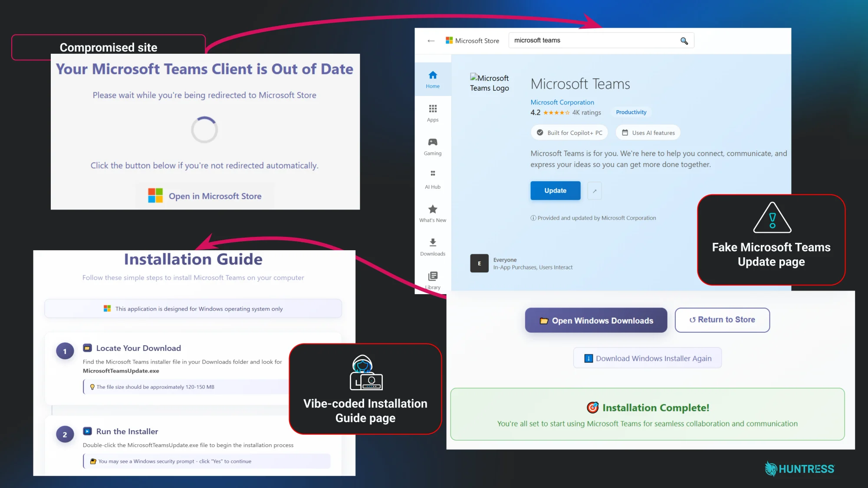This screenshot has height=488, width=868.
Task: Click Download Windows Installer Again link
Action: click(648, 358)
